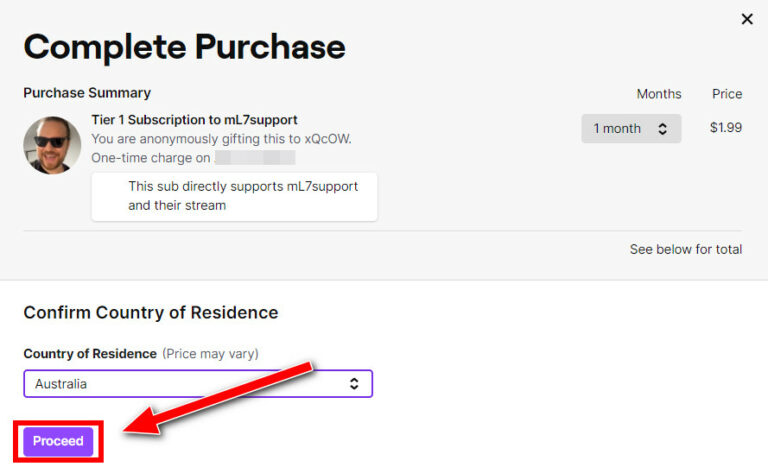Click the anonymously gifting to xQcOW line
This screenshot has width=768, height=473.
point(221,139)
